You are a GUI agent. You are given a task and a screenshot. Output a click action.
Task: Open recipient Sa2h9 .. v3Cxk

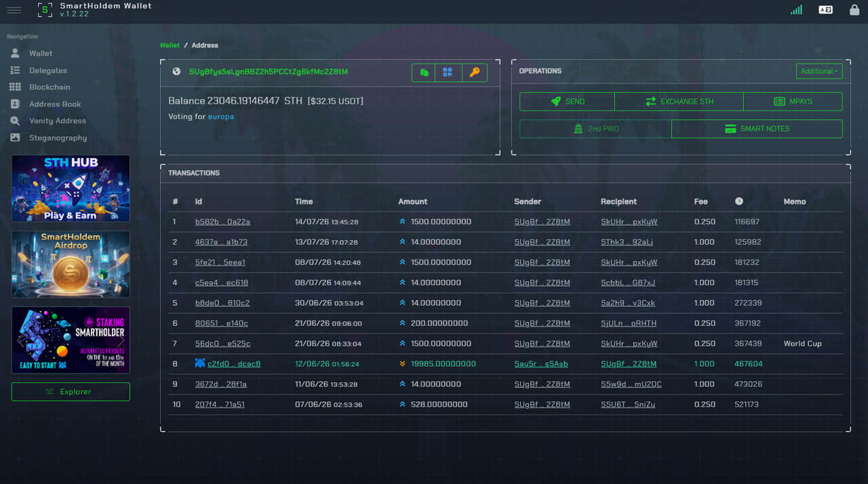click(628, 303)
